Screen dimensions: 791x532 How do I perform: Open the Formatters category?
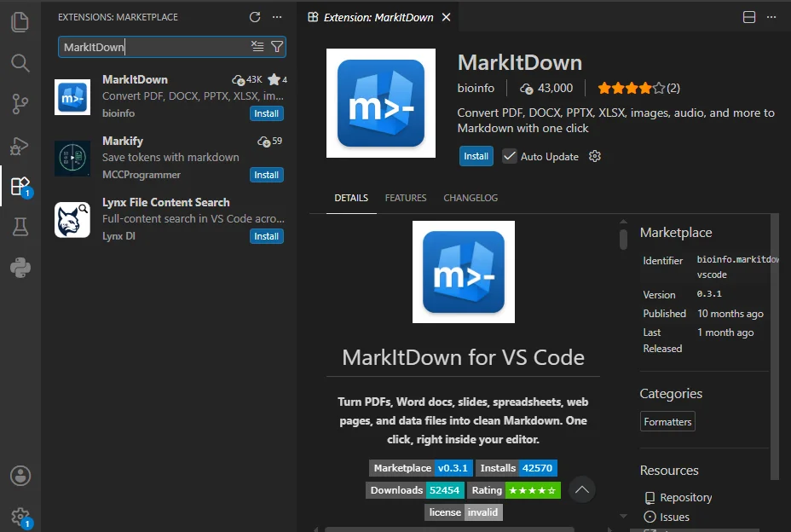point(667,421)
